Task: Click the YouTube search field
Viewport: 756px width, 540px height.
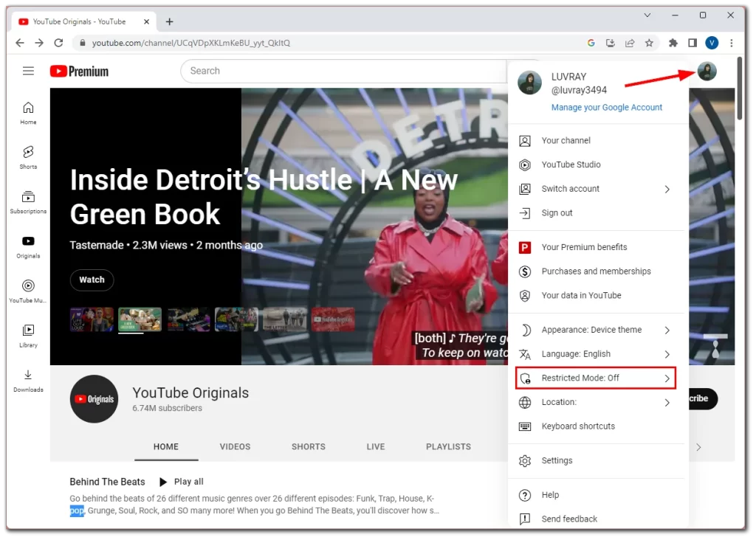Action: click(x=344, y=72)
